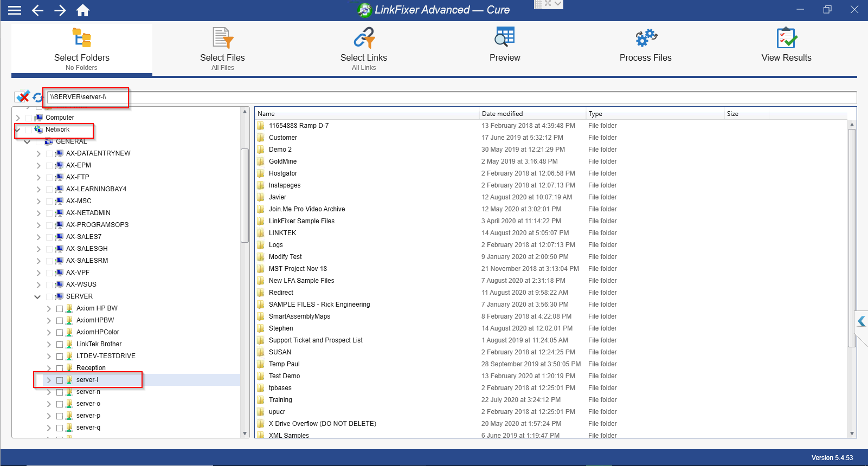Click the Process Files gears icon
Image resolution: width=868 pixels, height=466 pixels.
646,38
